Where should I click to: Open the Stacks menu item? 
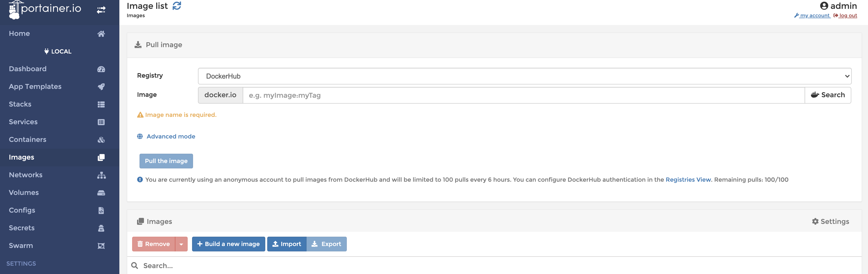(20, 104)
